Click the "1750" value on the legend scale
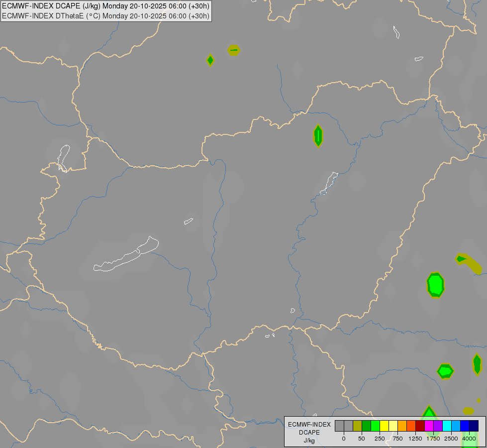Viewport: 487px width, 448px height. [433, 439]
